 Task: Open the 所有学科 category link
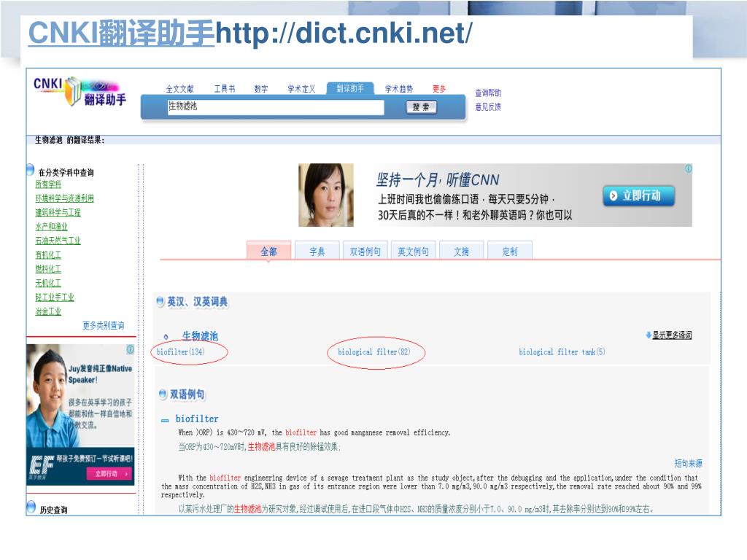tap(48, 184)
